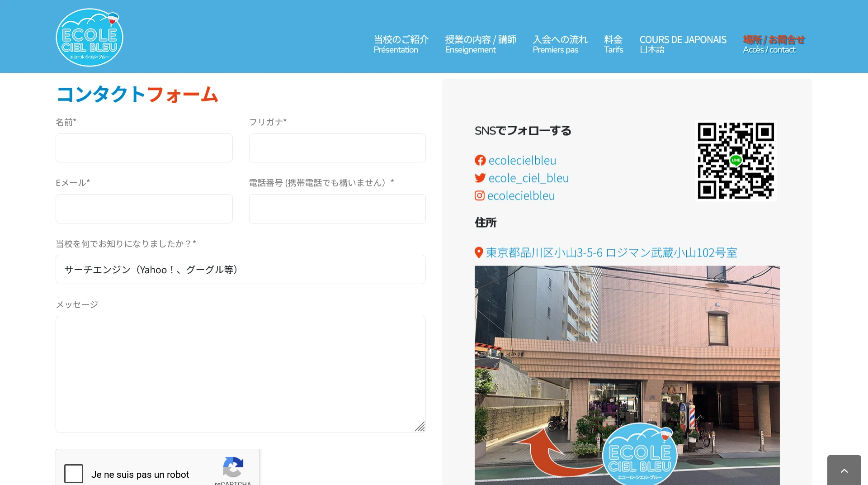Open the 東京都品川区小山3-5-6 address link
The width and height of the screenshot is (868, 485).
pyautogui.click(x=611, y=253)
